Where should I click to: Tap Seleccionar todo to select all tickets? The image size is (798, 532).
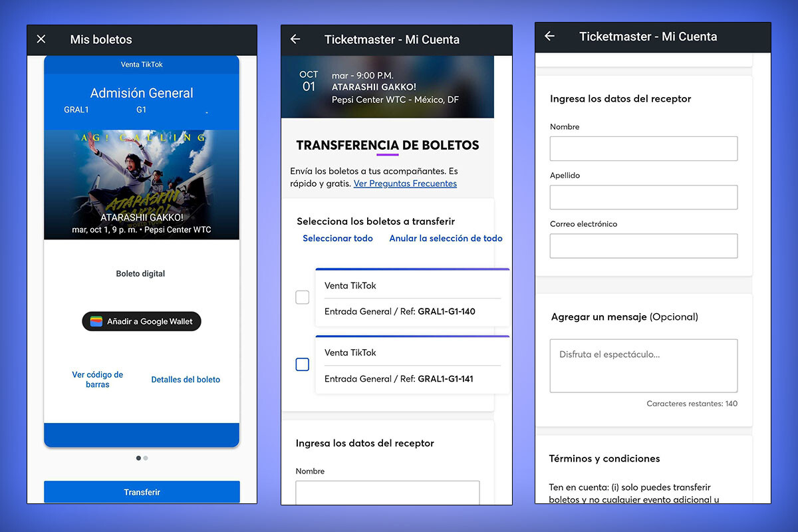(338, 237)
